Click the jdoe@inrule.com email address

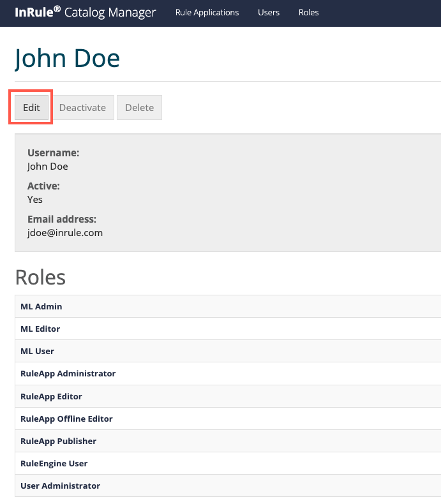(65, 233)
